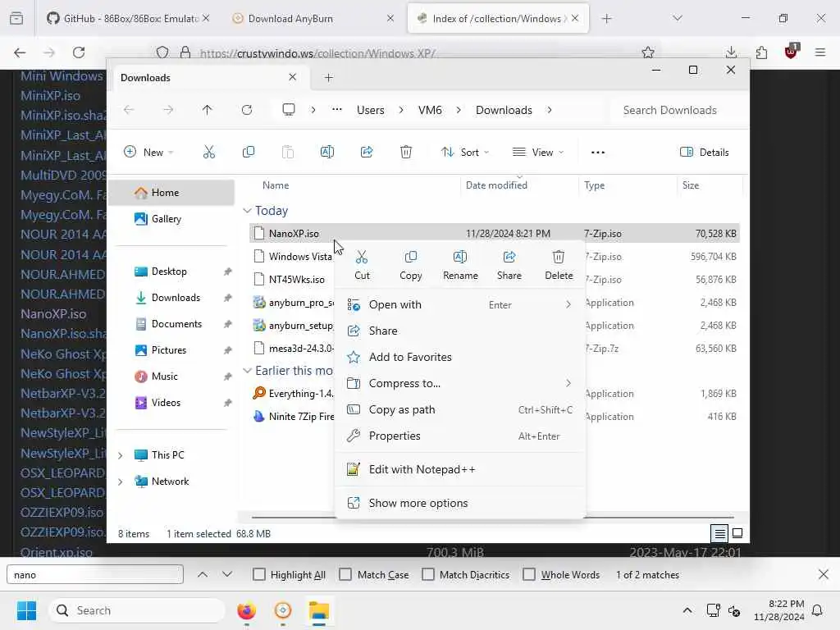Refresh the Downloads folder in Explorer

click(246, 110)
